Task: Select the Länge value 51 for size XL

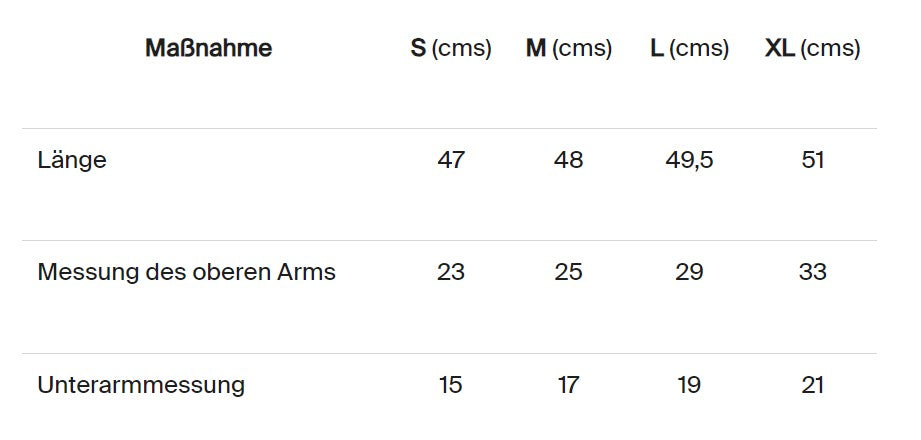Action: [813, 160]
